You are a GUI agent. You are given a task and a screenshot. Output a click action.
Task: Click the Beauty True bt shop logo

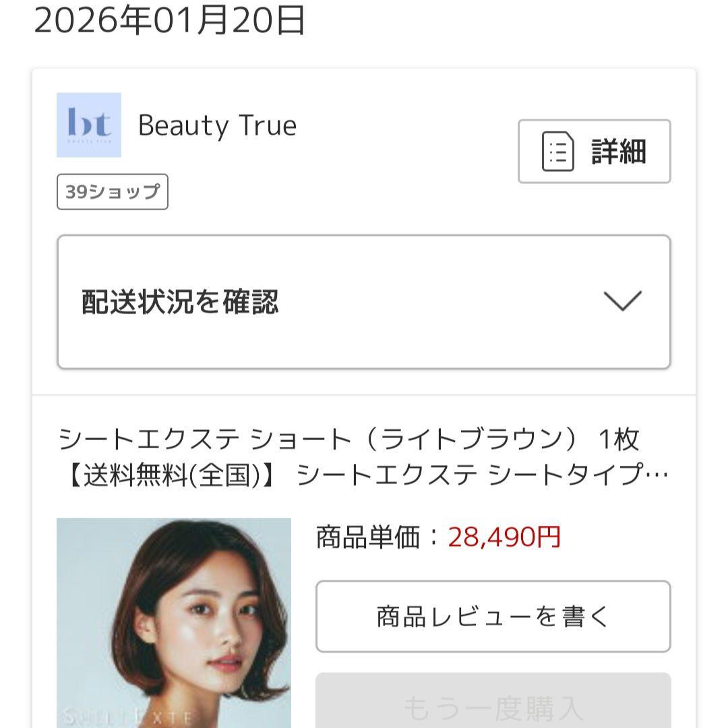[x=89, y=125]
